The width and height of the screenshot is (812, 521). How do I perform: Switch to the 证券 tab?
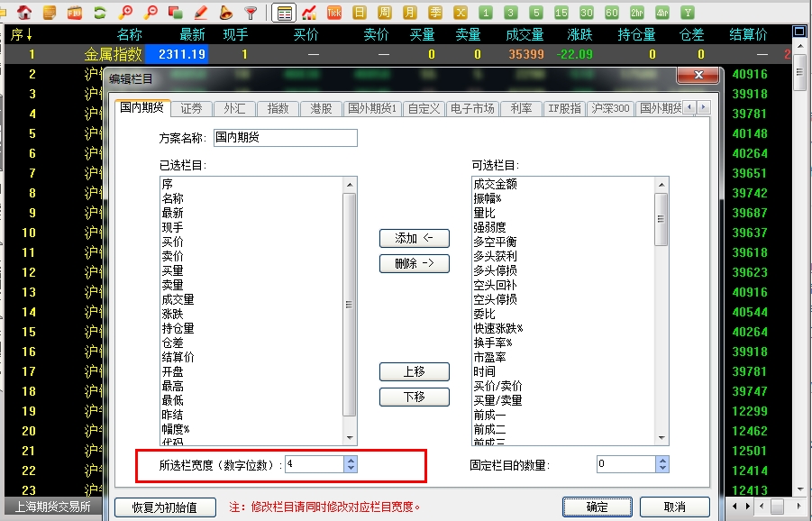tap(193, 107)
